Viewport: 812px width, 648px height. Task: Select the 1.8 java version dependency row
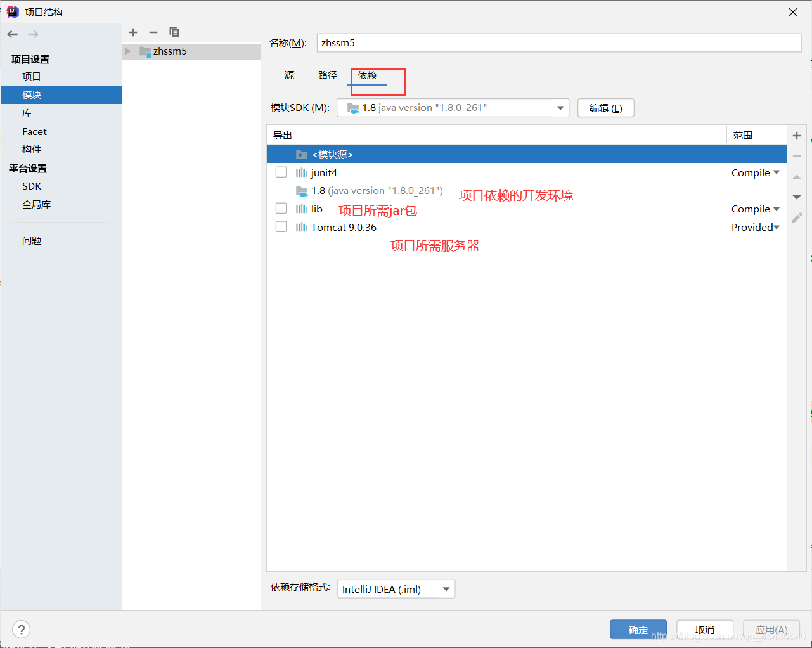coord(527,191)
